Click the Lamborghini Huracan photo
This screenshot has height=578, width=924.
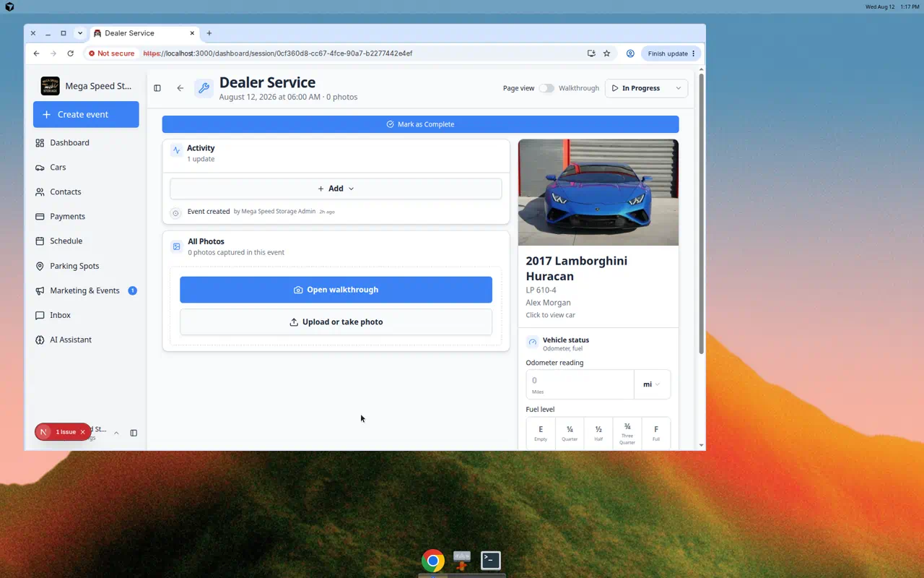(x=598, y=192)
